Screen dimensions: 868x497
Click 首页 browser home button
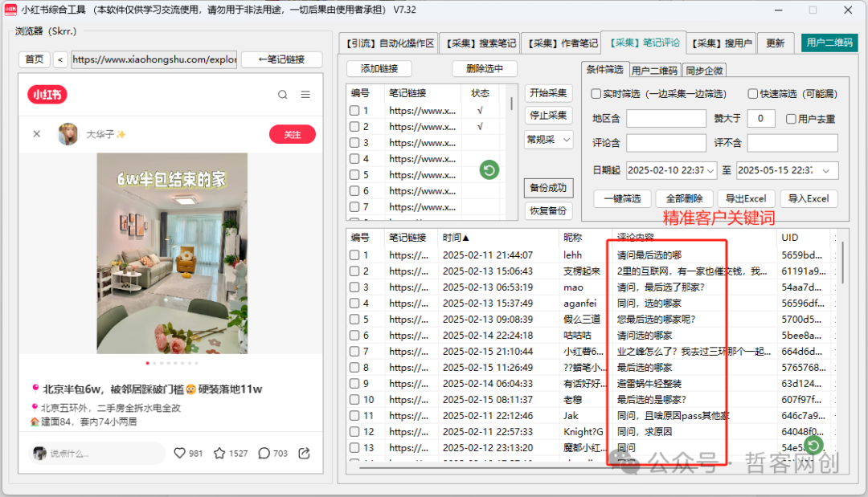coord(35,59)
